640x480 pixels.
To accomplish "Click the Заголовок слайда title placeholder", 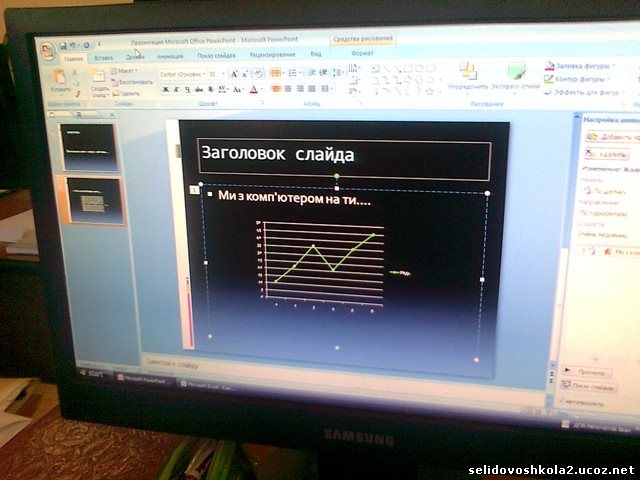I will click(344, 159).
